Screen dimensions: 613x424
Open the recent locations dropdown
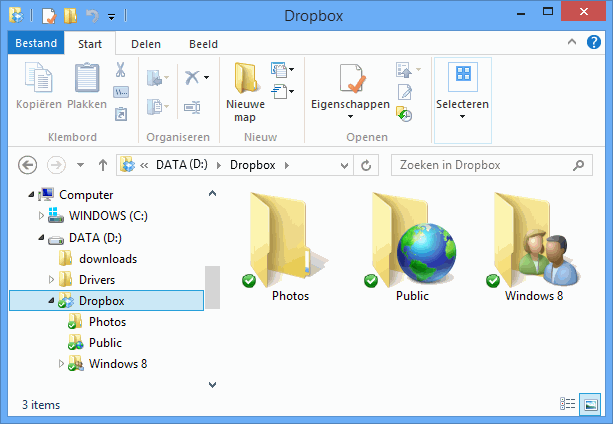[x=80, y=165]
